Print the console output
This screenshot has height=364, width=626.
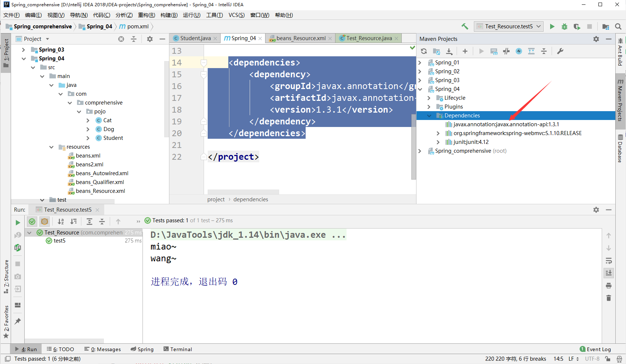(x=609, y=286)
